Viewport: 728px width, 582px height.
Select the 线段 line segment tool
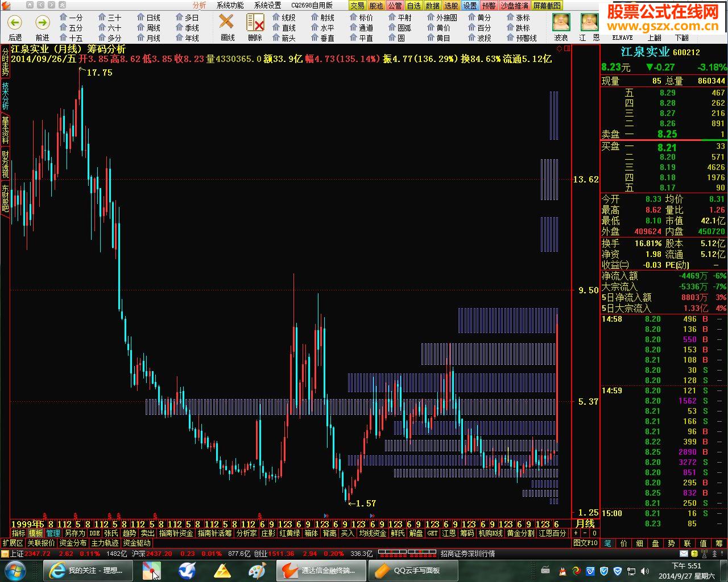coord(284,18)
